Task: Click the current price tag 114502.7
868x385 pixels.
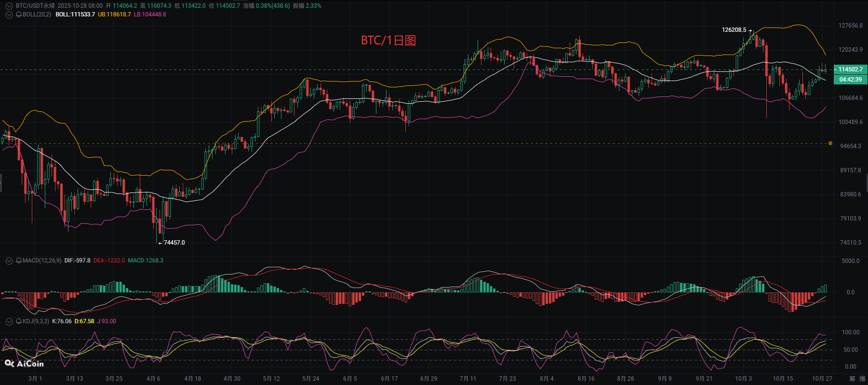Action: tap(850, 69)
